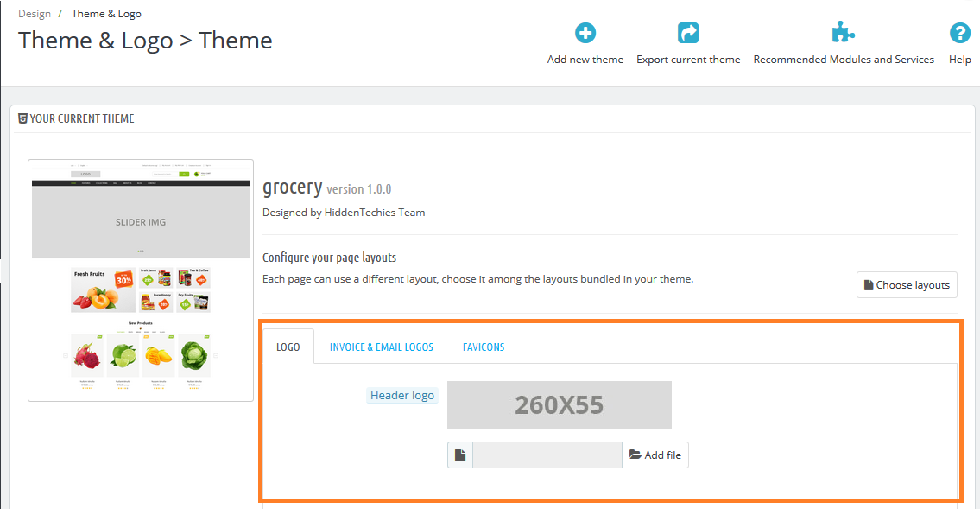Switch to the Logo tab

(288, 347)
